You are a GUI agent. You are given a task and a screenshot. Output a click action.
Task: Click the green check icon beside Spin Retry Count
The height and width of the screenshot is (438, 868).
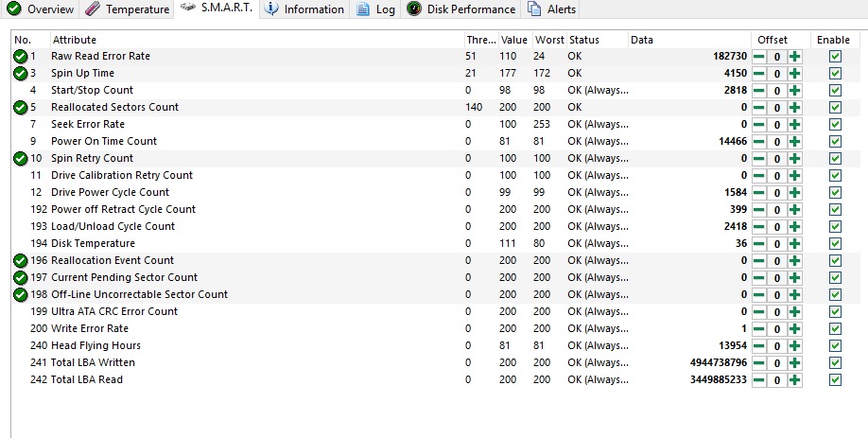21,158
